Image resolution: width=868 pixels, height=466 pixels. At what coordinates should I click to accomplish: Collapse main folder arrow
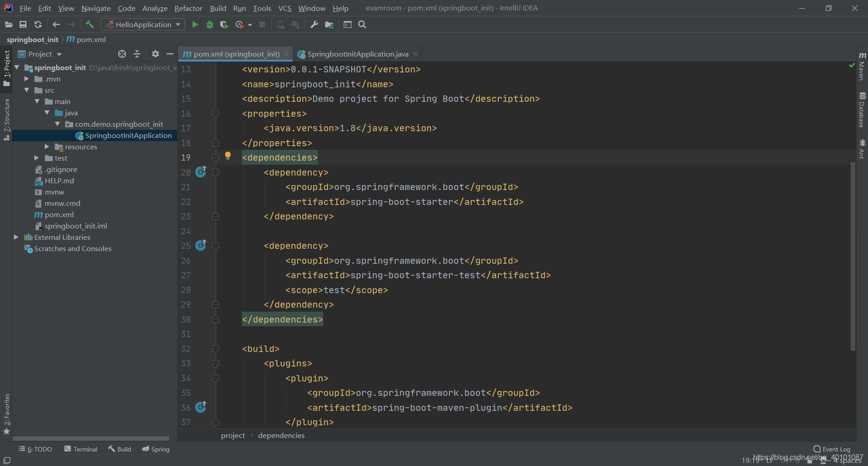37,101
